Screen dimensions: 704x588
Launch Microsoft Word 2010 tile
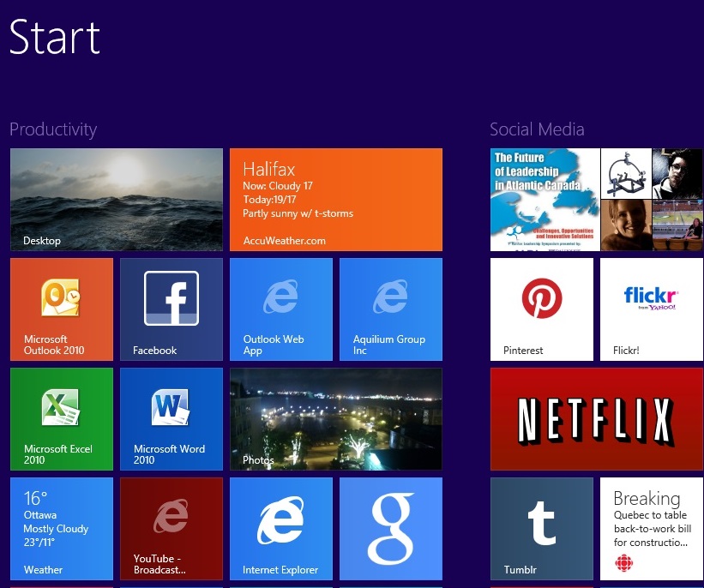pyautogui.click(x=171, y=419)
